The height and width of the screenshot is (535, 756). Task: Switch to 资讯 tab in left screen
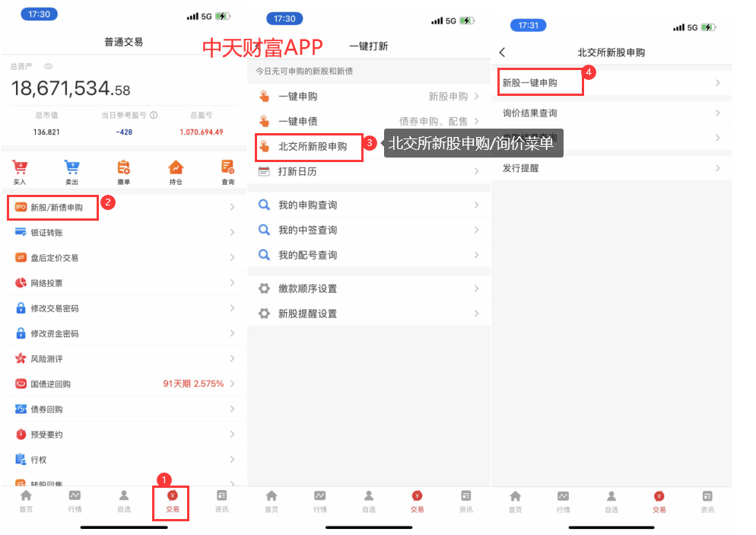click(x=222, y=502)
